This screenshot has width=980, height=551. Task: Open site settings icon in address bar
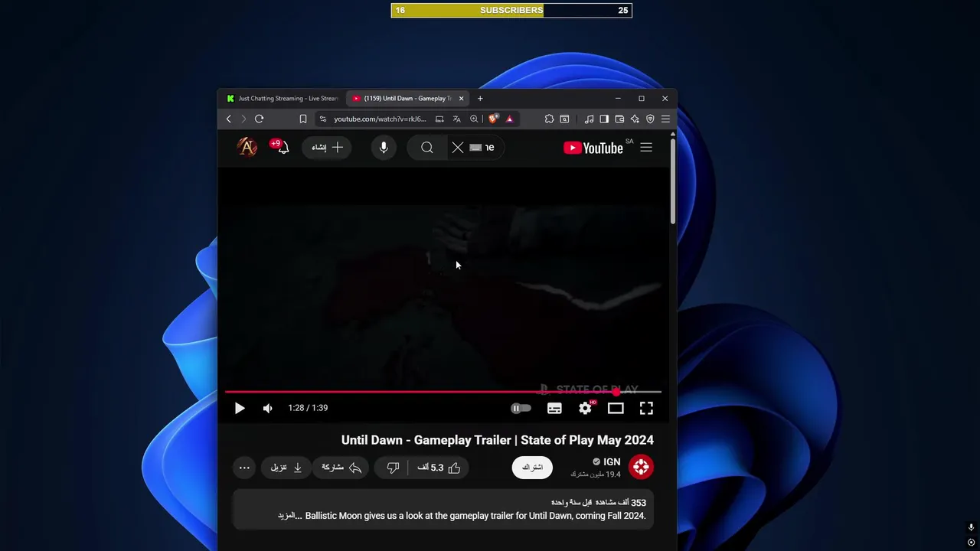tap(323, 119)
